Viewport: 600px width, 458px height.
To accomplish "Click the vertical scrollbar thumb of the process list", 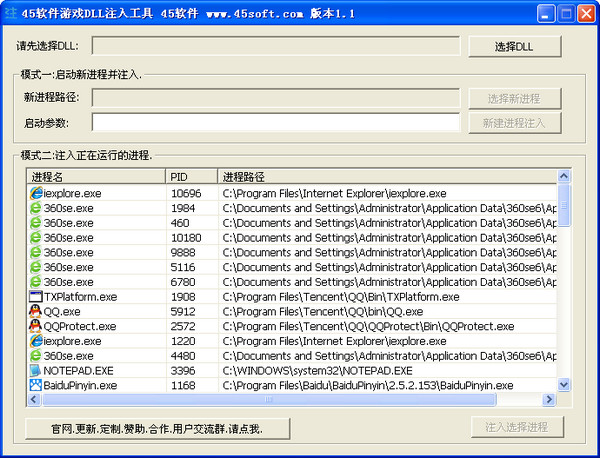I will pos(564,205).
